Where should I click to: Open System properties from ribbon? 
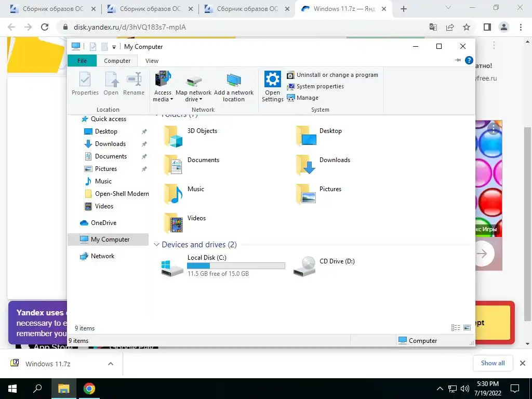315,86
